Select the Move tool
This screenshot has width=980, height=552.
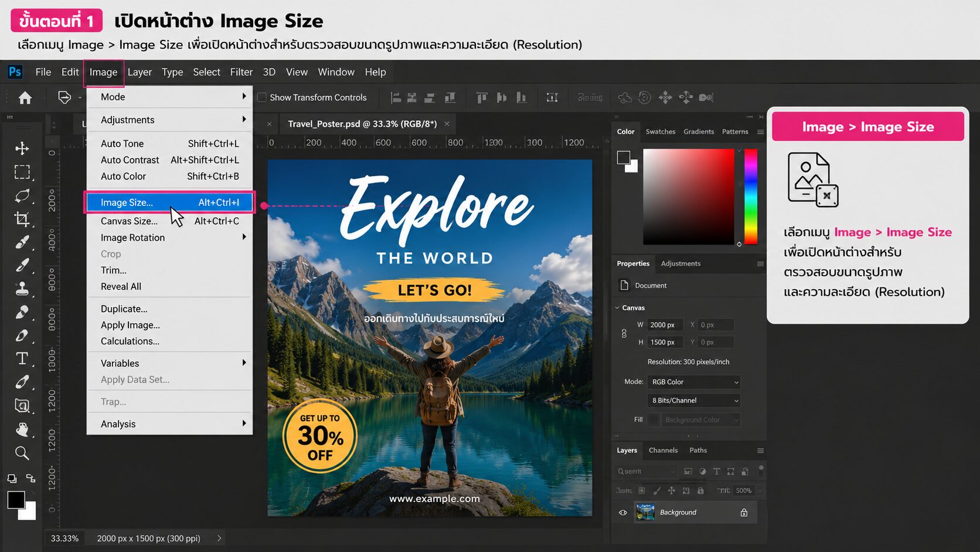pos(22,148)
